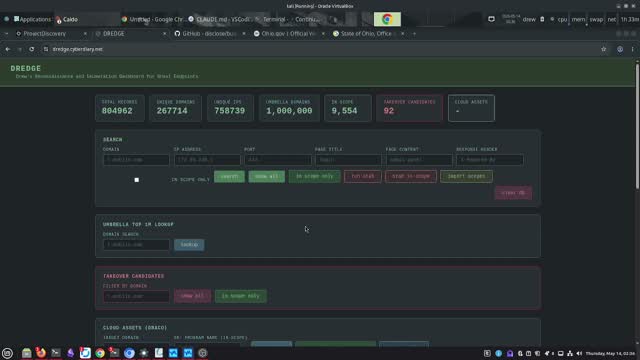
Task: Open the terminal icon in the taskbar
Action: [x=56, y=353]
